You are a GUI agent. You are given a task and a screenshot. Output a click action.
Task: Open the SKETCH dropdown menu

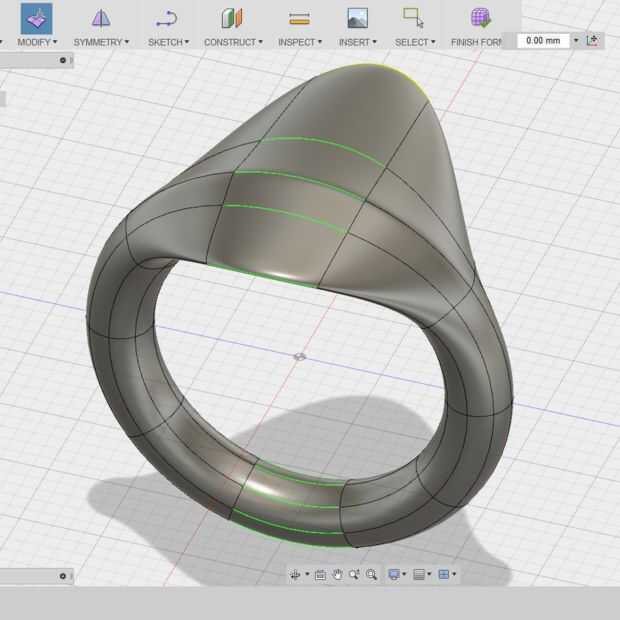[168, 42]
